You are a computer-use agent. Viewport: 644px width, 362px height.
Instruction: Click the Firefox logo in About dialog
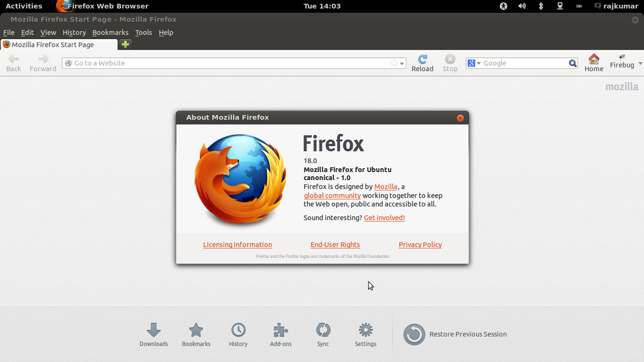pyautogui.click(x=240, y=181)
